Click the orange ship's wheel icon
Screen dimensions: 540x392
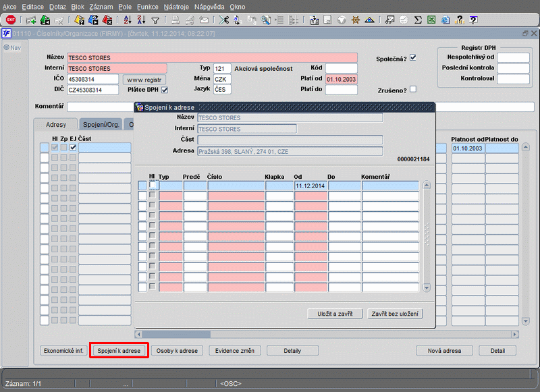click(x=356, y=20)
